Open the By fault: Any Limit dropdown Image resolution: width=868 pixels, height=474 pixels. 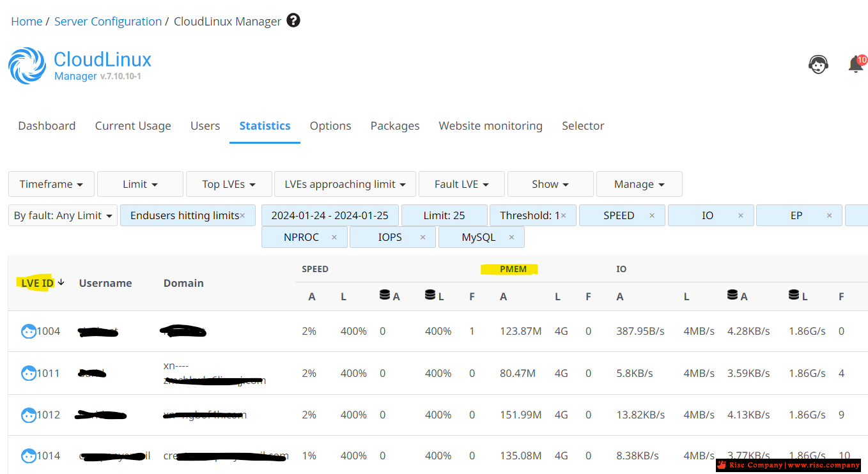click(63, 216)
